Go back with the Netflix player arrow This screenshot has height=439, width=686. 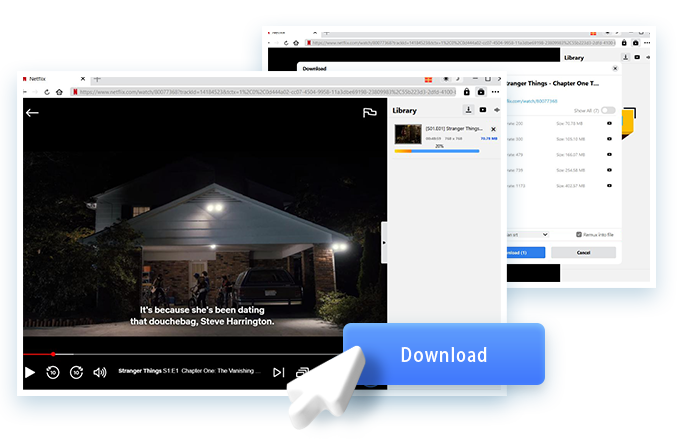[x=32, y=113]
